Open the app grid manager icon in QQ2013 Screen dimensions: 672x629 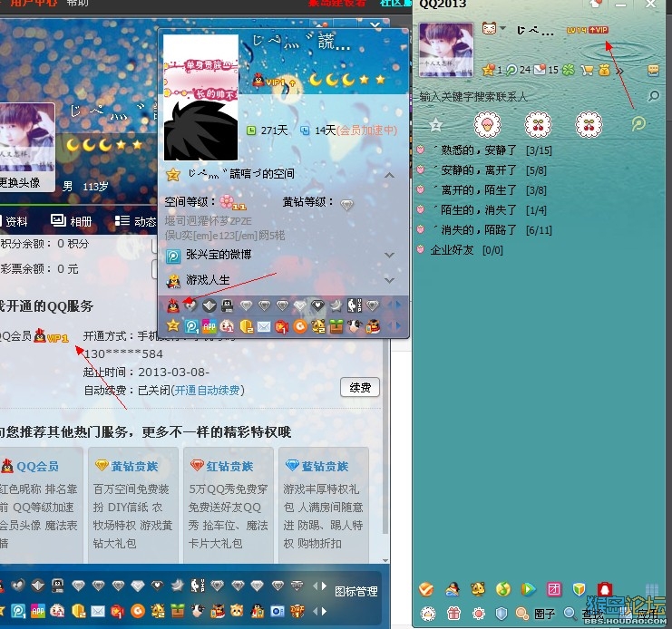652,590
